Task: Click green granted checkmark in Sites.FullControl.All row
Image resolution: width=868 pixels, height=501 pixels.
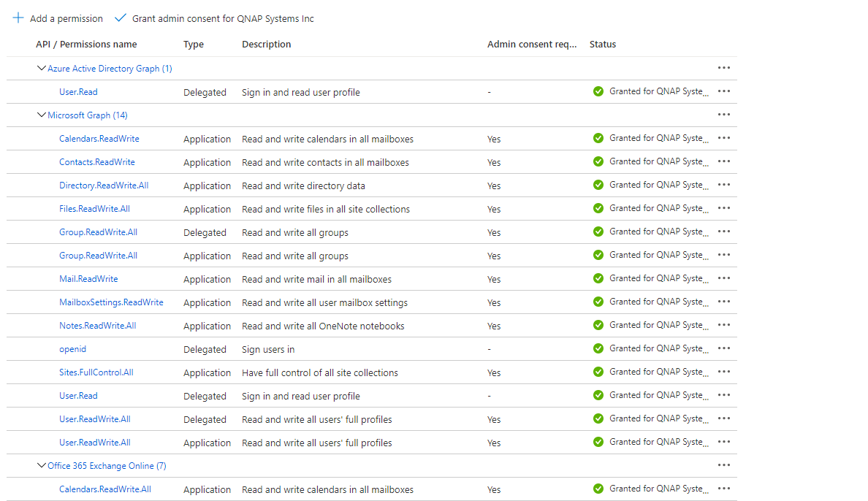Action: click(598, 372)
